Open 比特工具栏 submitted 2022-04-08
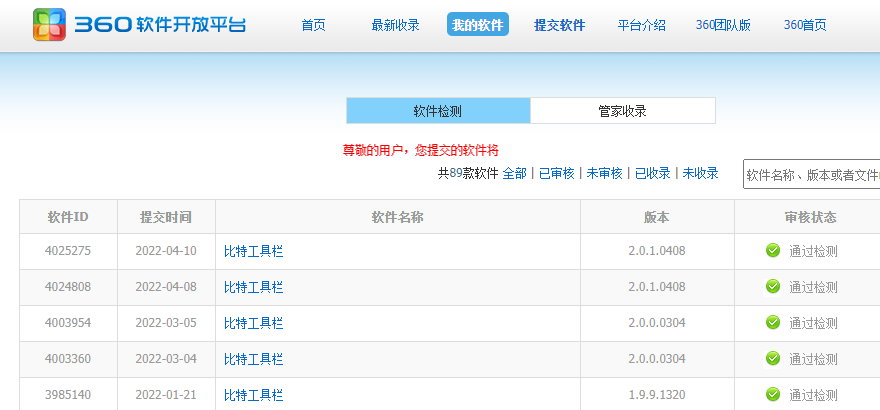This screenshot has width=880, height=410. pos(254,287)
